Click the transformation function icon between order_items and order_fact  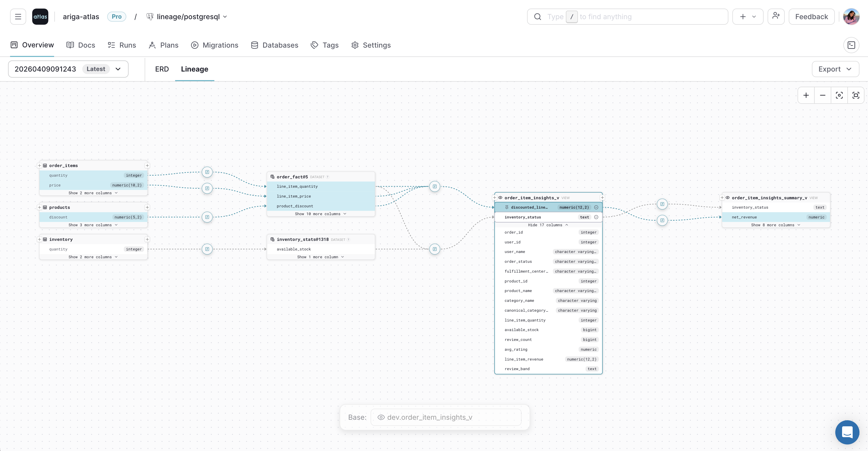(x=207, y=172)
